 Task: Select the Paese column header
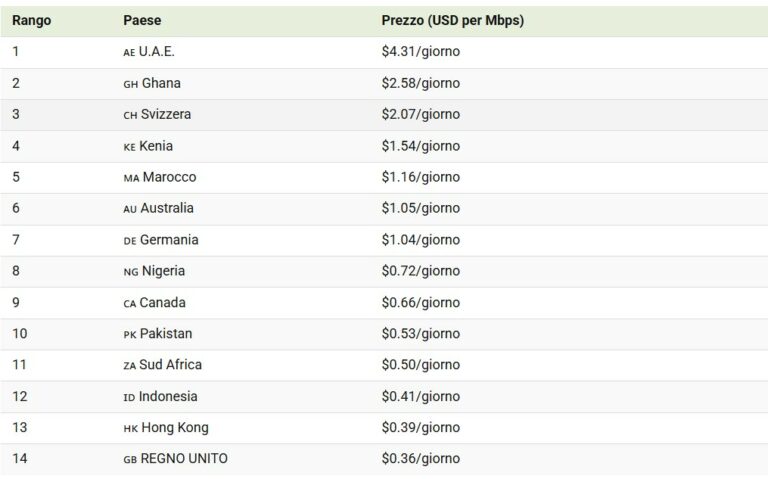pos(141,20)
